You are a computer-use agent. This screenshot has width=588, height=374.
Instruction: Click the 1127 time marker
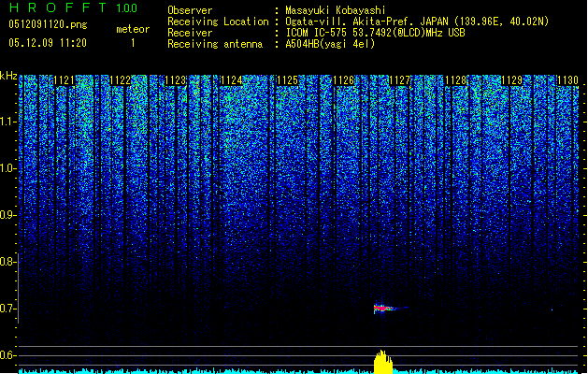(400, 80)
